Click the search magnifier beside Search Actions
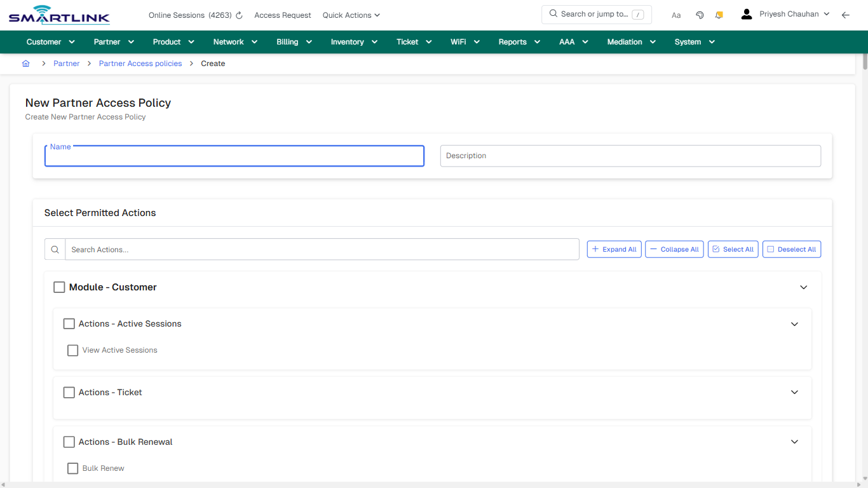This screenshot has width=868, height=488. click(55, 249)
